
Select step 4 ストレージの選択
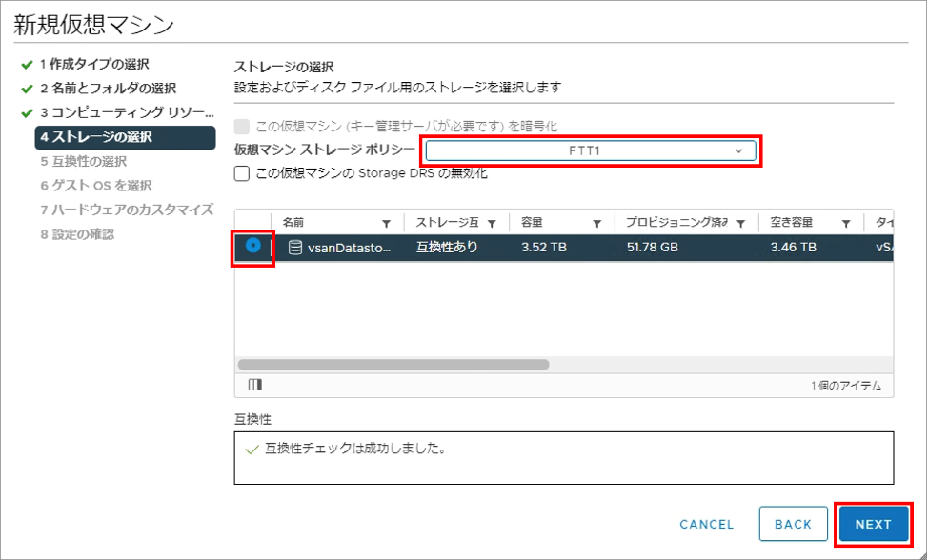(125, 137)
